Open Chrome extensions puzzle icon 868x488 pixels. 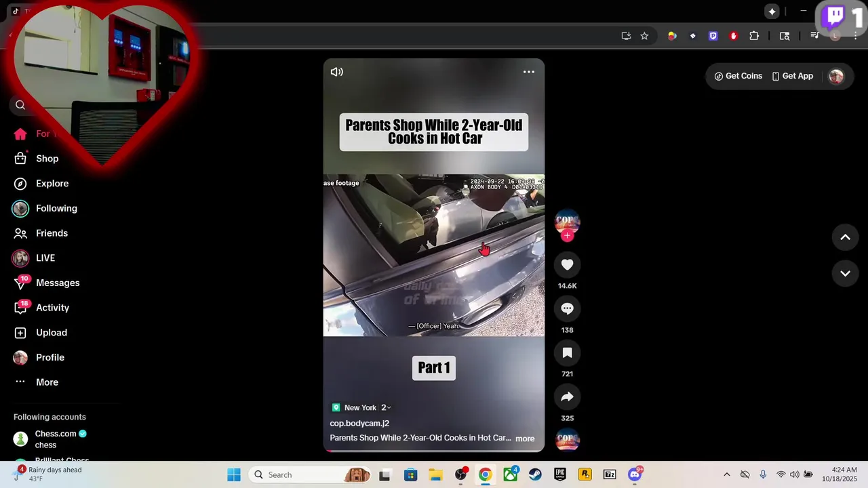click(x=754, y=36)
